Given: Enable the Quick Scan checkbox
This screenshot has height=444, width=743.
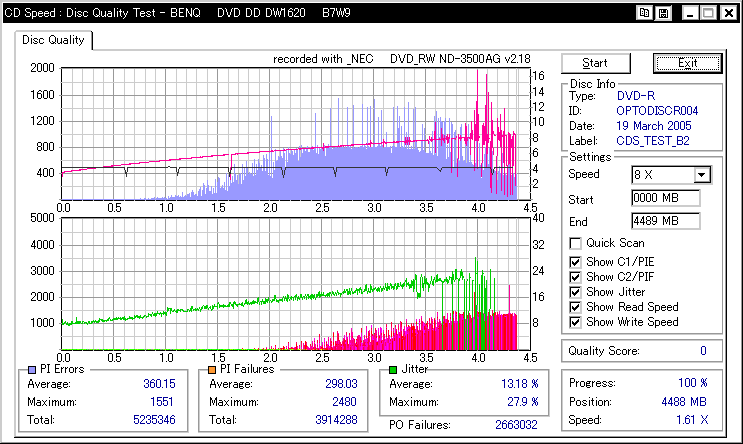Looking at the screenshot, I should (575, 244).
